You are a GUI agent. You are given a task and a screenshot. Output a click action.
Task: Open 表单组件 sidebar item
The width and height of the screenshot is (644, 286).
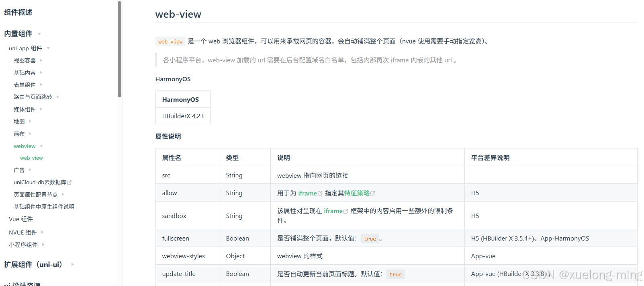tap(25, 85)
